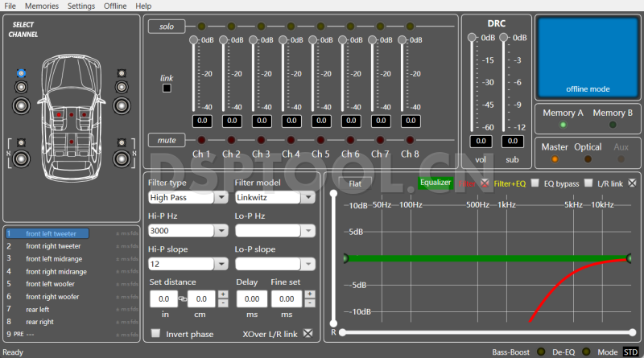Open the Settings menu

pos(80,6)
